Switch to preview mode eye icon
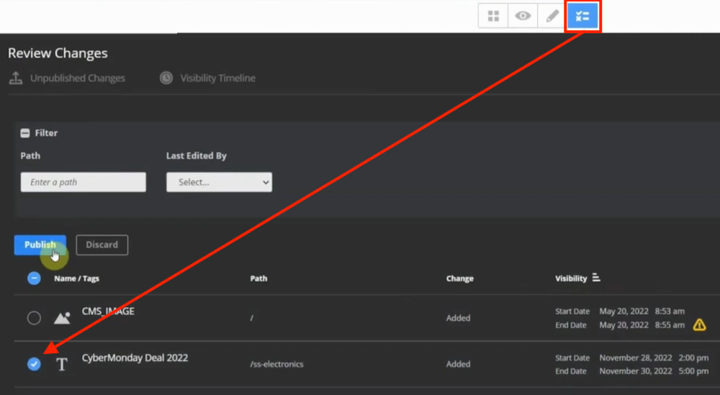The width and height of the screenshot is (720, 395). coord(523,16)
